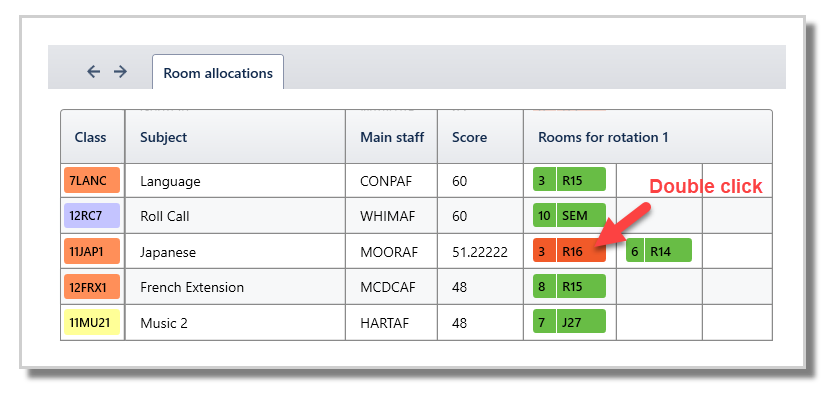
Task: Select the green R14 room chip
Action: 659,250
